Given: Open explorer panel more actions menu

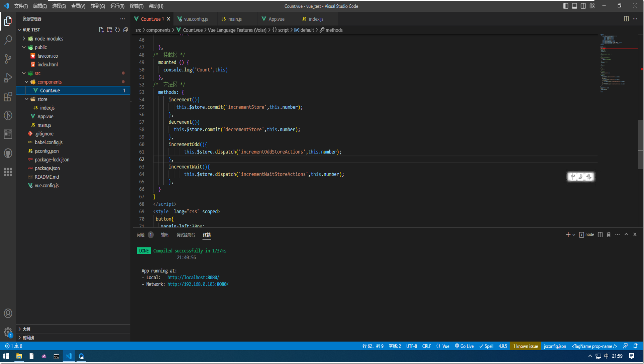Looking at the screenshot, I should pos(123,19).
